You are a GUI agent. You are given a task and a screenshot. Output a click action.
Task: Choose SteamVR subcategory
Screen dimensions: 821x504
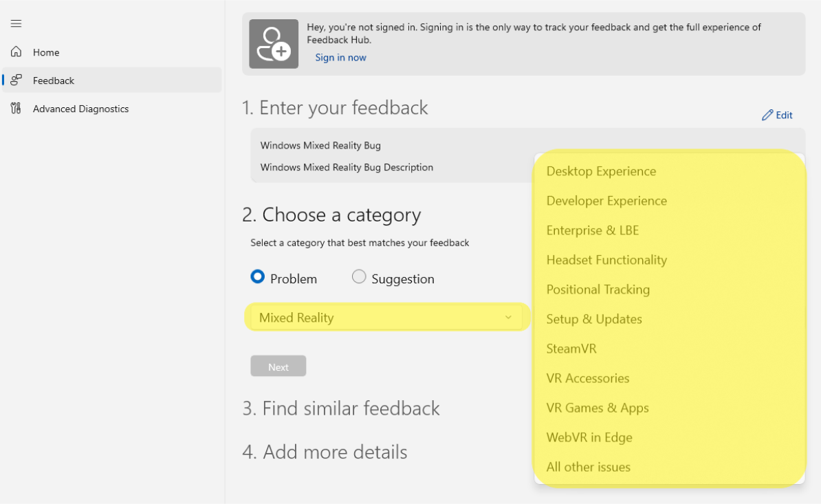pos(669,349)
